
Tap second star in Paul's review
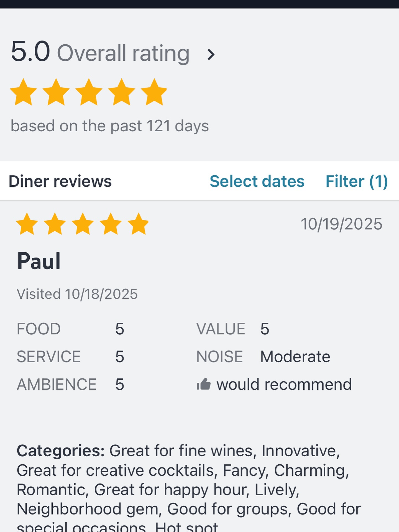pos(55,224)
